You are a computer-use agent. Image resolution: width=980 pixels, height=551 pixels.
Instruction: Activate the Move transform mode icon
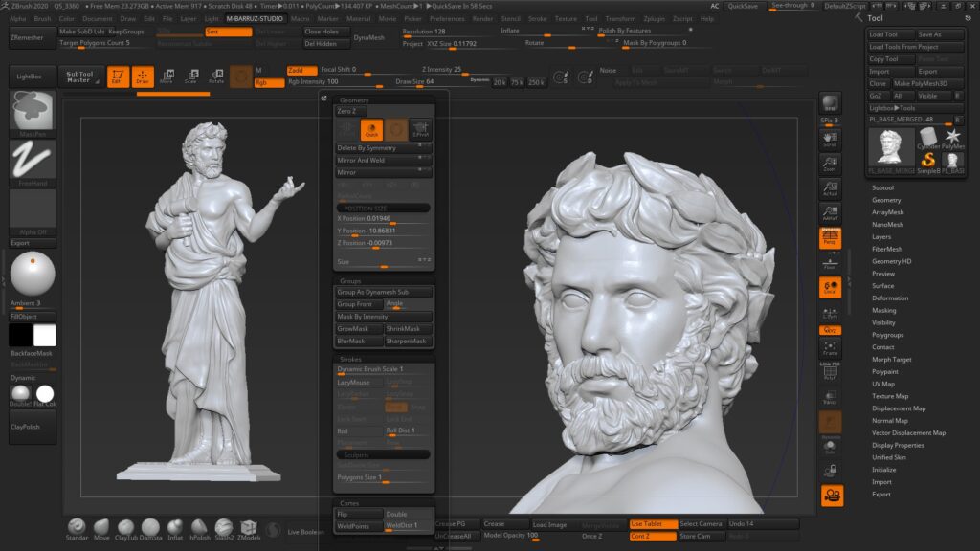pyautogui.click(x=168, y=74)
